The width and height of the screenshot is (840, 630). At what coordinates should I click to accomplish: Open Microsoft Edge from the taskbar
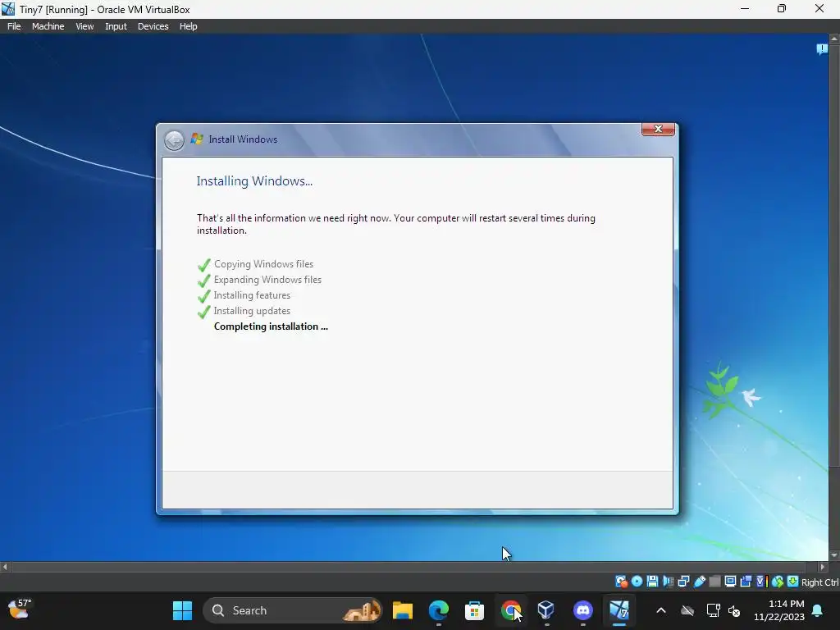point(439,610)
